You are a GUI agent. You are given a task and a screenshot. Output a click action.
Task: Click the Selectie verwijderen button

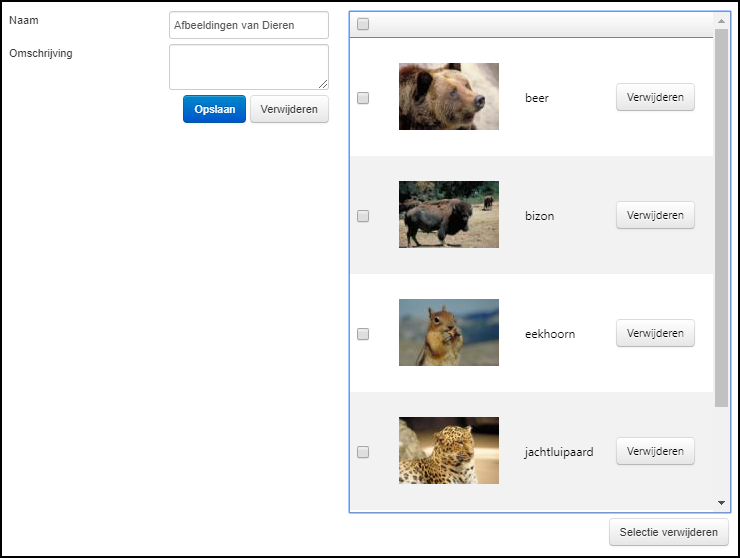[x=668, y=532]
